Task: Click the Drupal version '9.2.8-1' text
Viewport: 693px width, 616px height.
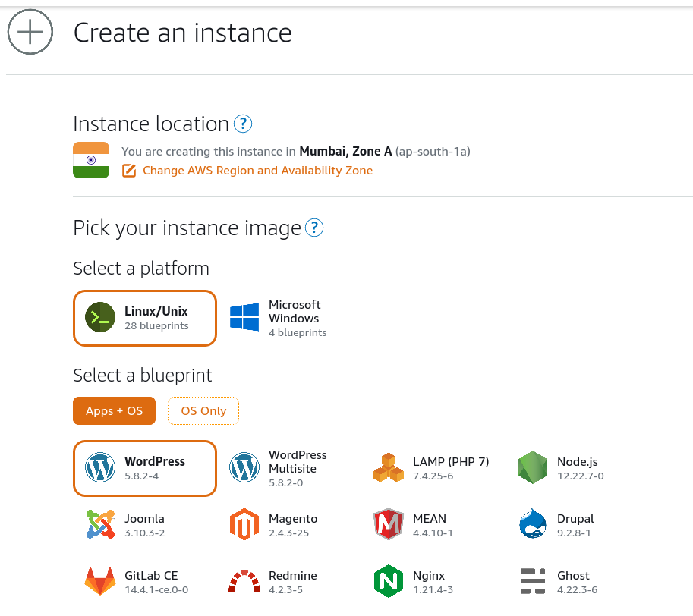Action: click(574, 533)
